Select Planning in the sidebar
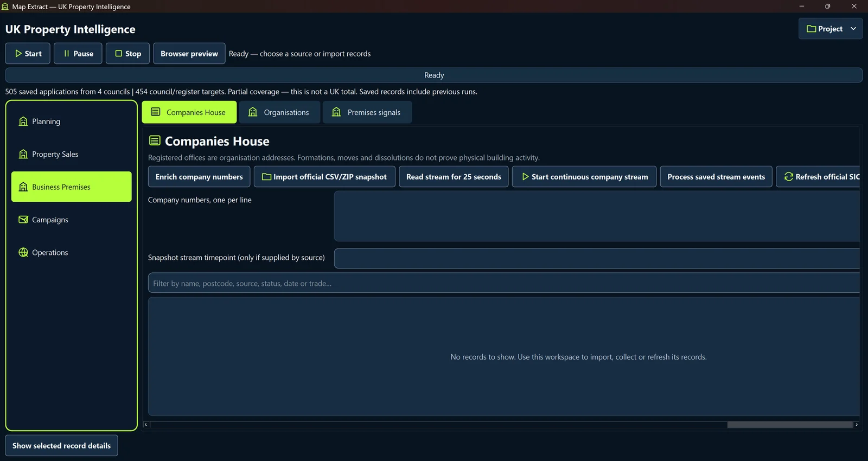Screen dimensions: 868x461 (x=72, y=121)
